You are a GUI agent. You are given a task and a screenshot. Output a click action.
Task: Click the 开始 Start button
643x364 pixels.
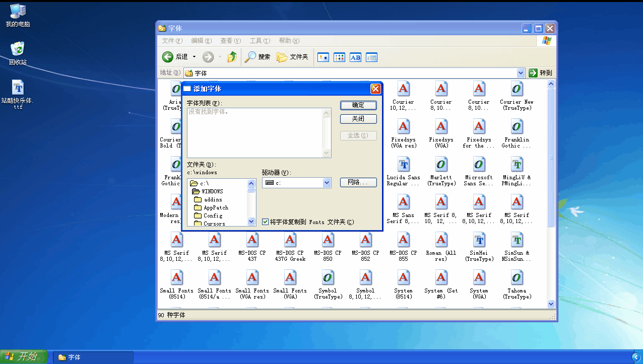pos(24,357)
